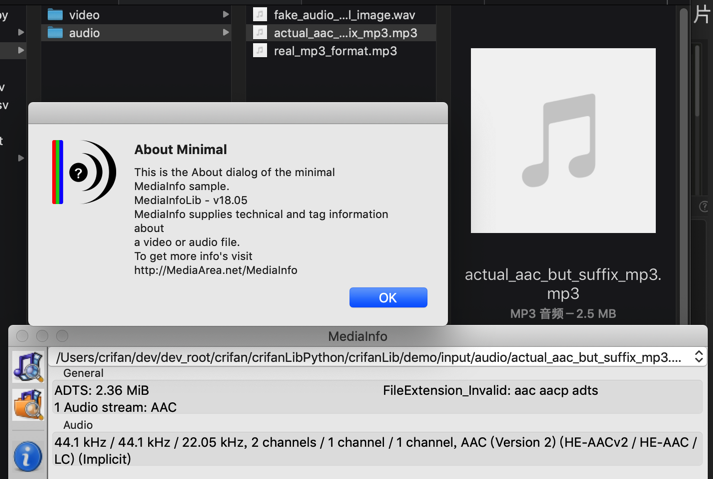
Task: Click the Finder preview pane scrollbar
Action: pyautogui.click(x=683, y=164)
